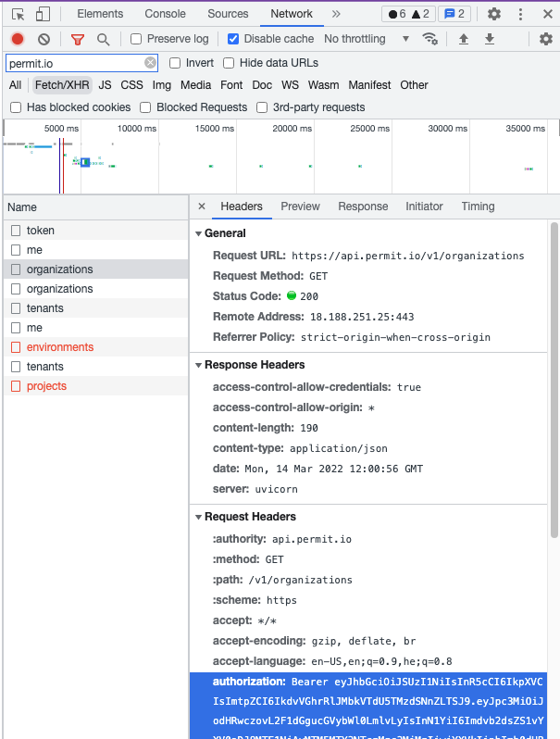Filter requests by Doc
This screenshot has height=739, width=560.
point(262,85)
